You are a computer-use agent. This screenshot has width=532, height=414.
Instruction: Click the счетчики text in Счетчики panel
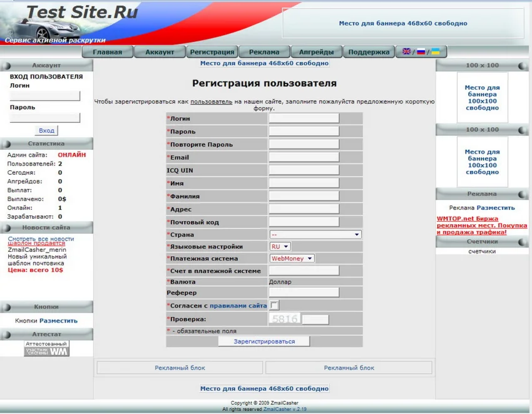pos(482,251)
